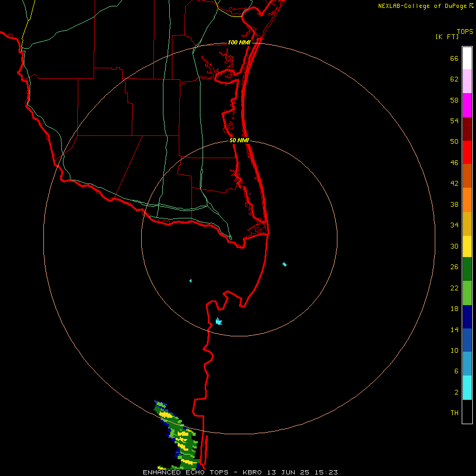Click the TH threshold legend label

click(454, 413)
